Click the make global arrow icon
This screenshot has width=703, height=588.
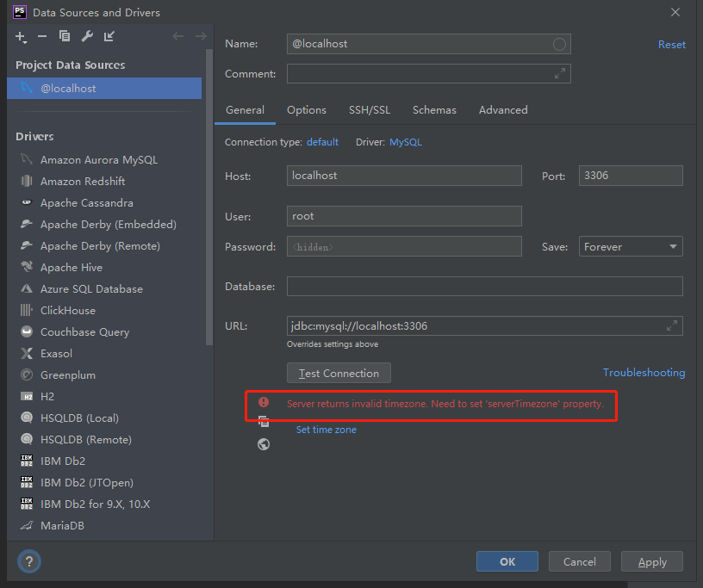coord(109,36)
